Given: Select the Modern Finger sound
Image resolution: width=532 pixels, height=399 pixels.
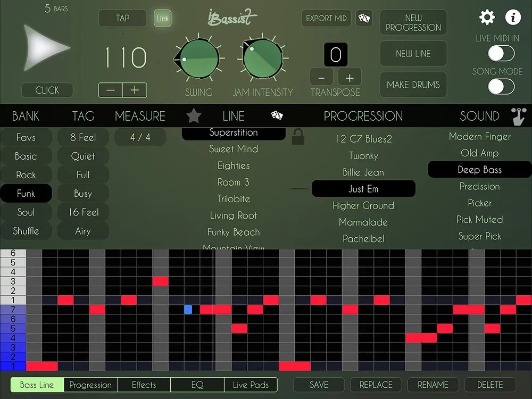Looking at the screenshot, I should tap(480, 136).
